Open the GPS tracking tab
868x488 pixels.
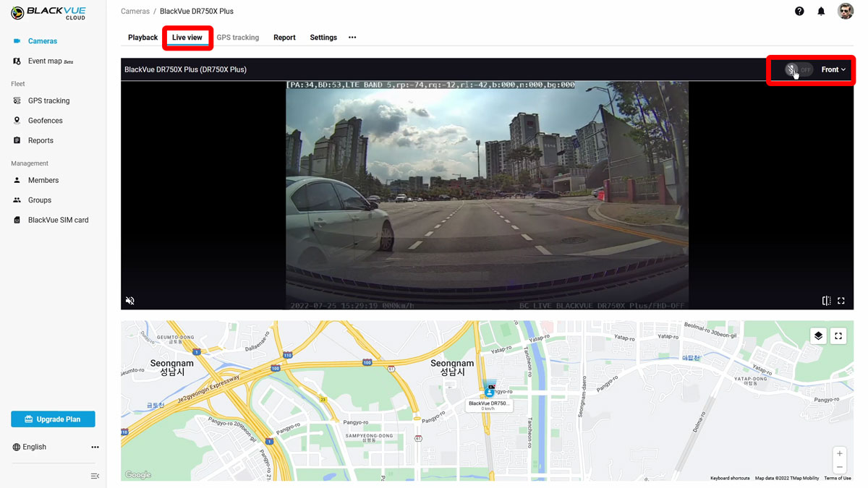point(238,38)
